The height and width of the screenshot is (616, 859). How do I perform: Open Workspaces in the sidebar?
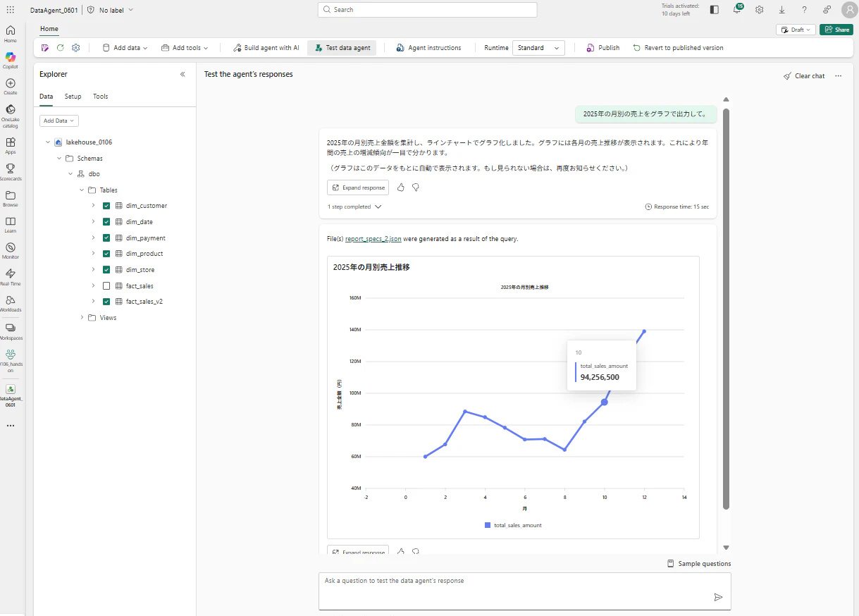click(11, 332)
